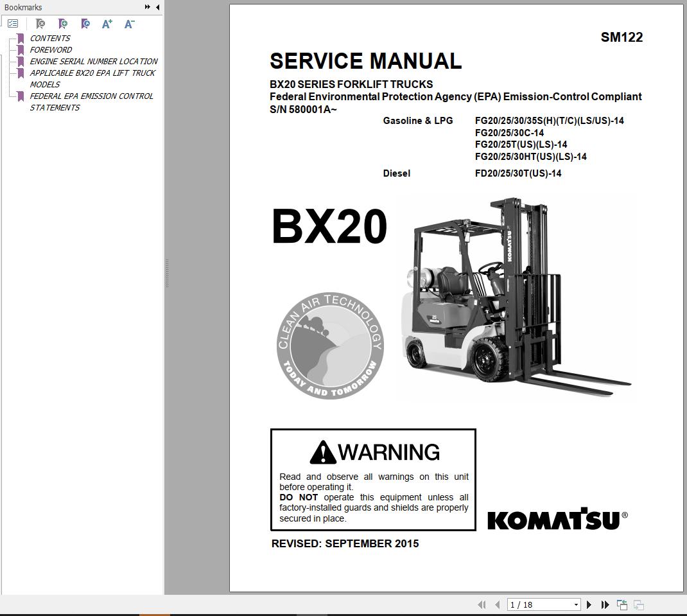The height and width of the screenshot is (616, 687).
Task: Expand the Bookmarks panel with double-arrow icon
Action: 147,7
